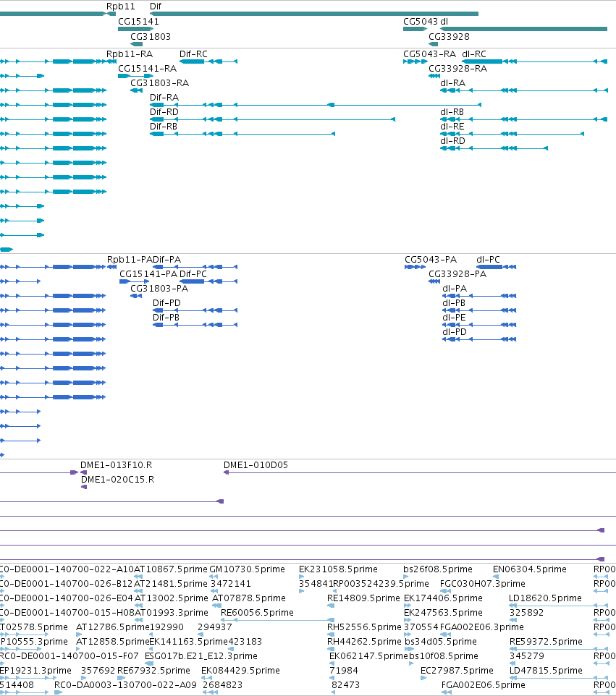
Task: Click the CG15141 gene label
Action: pos(138,22)
